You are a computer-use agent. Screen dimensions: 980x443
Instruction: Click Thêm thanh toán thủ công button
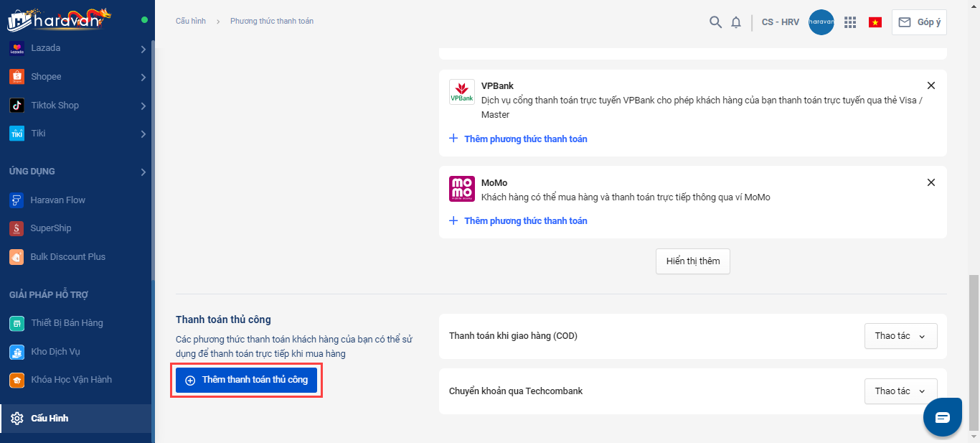(246, 381)
